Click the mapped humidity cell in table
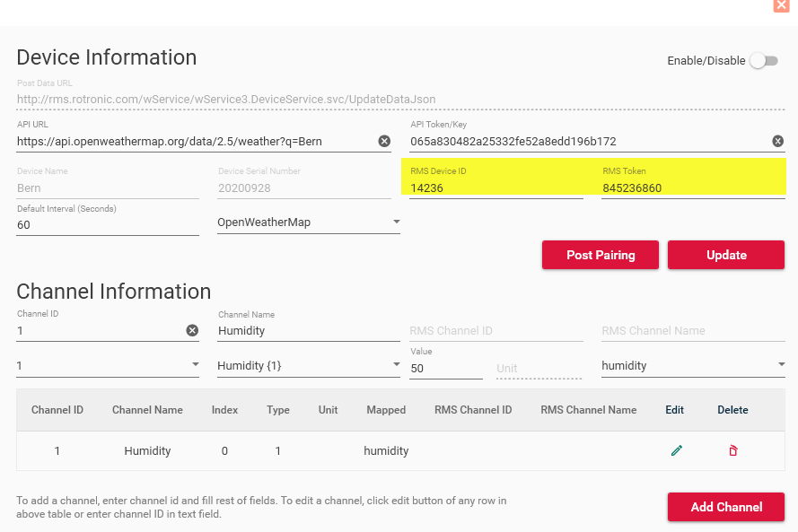The width and height of the screenshot is (798, 532). click(x=386, y=450)
